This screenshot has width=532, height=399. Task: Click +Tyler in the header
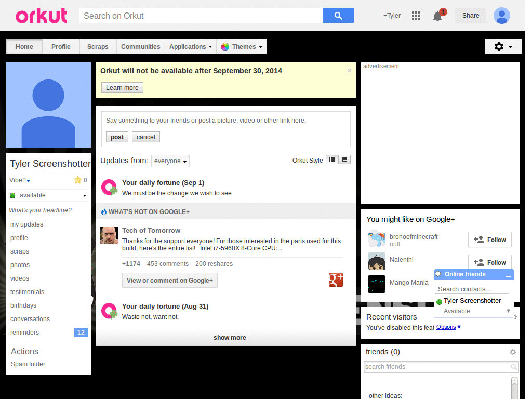click(x=392, y=16)
